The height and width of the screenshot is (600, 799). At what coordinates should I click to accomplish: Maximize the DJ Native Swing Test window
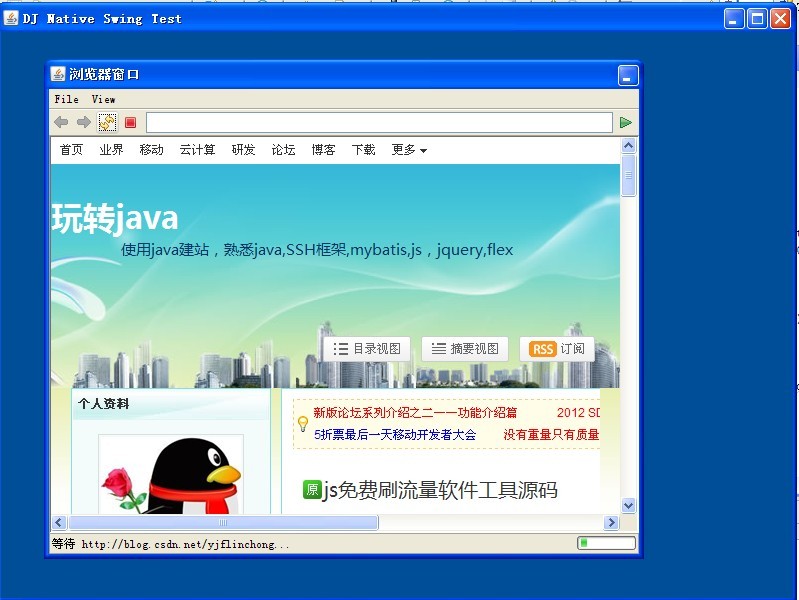tap(757, 19)
